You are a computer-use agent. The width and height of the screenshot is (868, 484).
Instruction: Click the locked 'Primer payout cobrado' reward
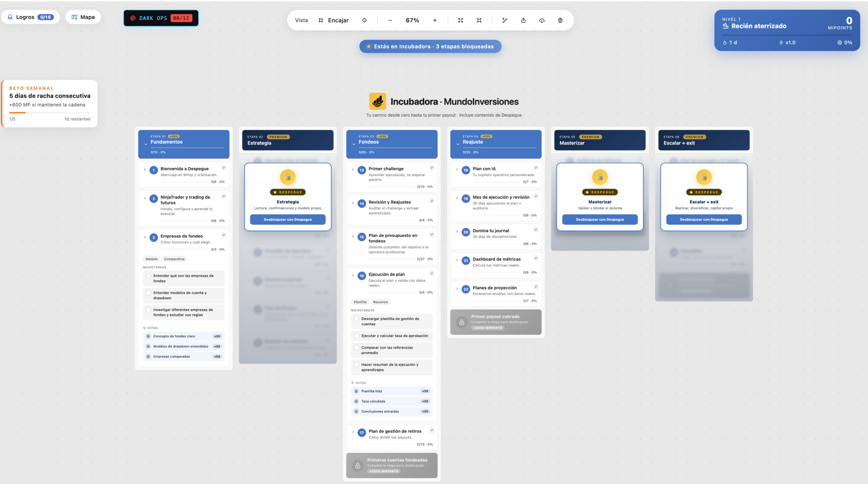(496, 322)
